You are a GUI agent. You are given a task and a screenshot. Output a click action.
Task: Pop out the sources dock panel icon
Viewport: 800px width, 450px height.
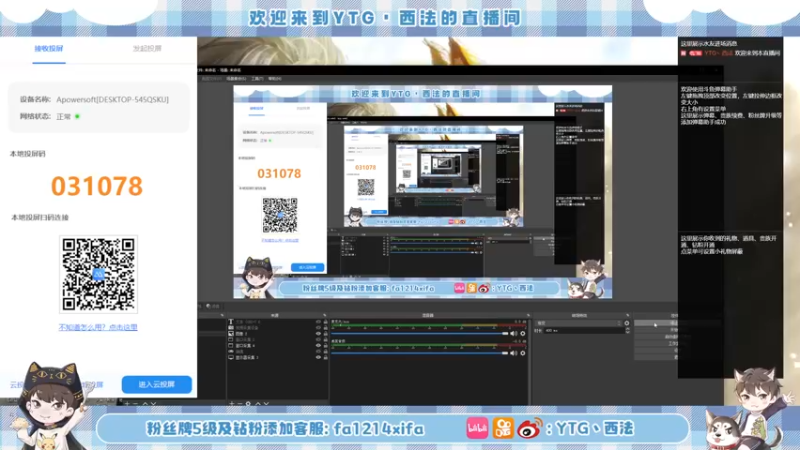coord(324,315)
